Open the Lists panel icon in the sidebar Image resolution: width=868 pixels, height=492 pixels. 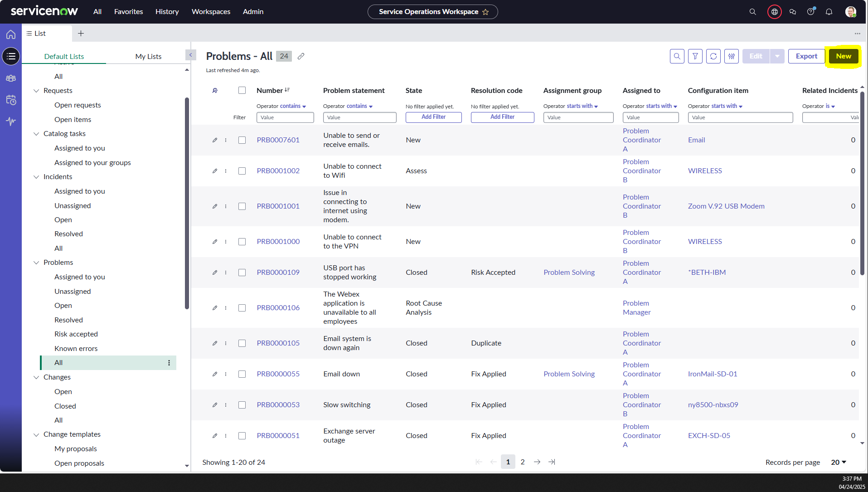click(10, 56)
